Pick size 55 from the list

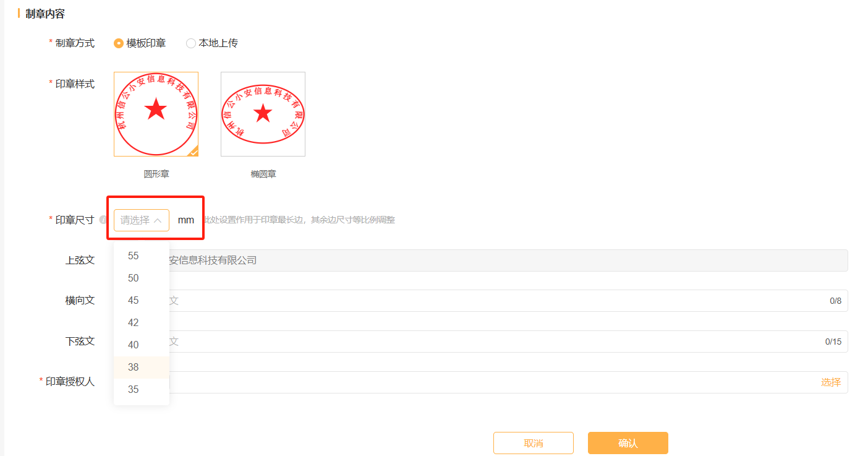click(x=142, y=256)
